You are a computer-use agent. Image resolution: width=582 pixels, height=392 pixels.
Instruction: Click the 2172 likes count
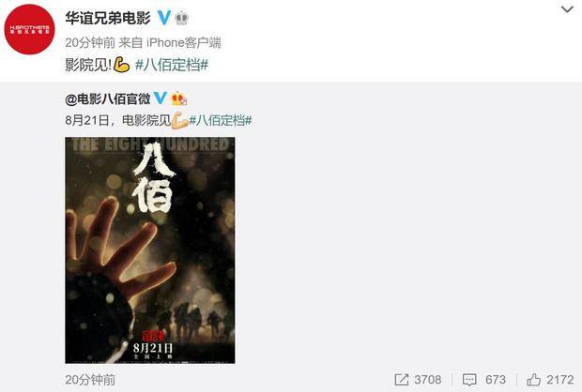[x=560, y=380]
